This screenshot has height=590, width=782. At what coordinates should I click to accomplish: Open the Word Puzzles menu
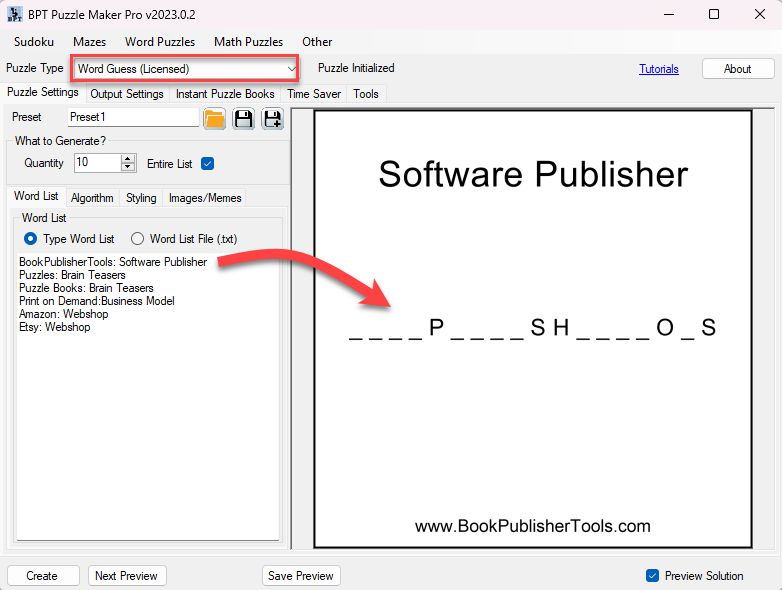point(160,42)
